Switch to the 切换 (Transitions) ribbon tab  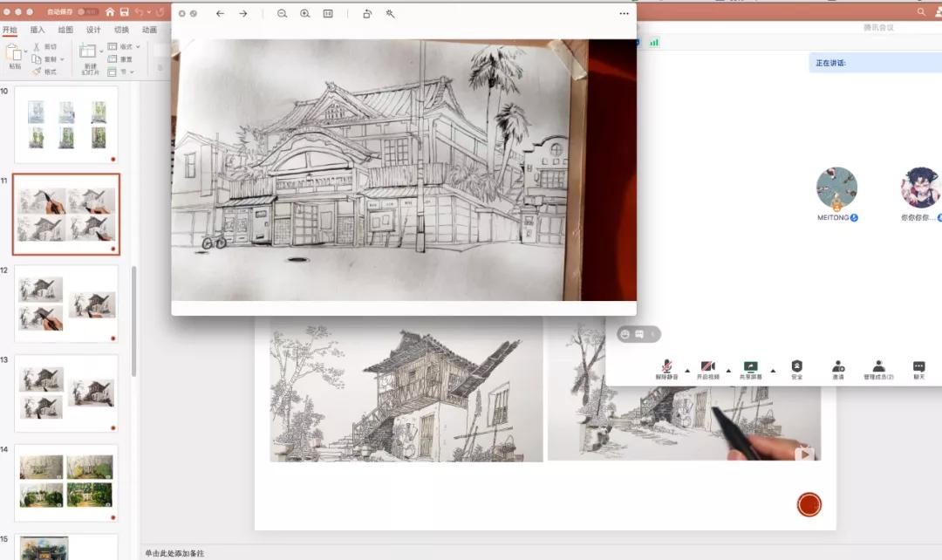[x=119, y=29]
